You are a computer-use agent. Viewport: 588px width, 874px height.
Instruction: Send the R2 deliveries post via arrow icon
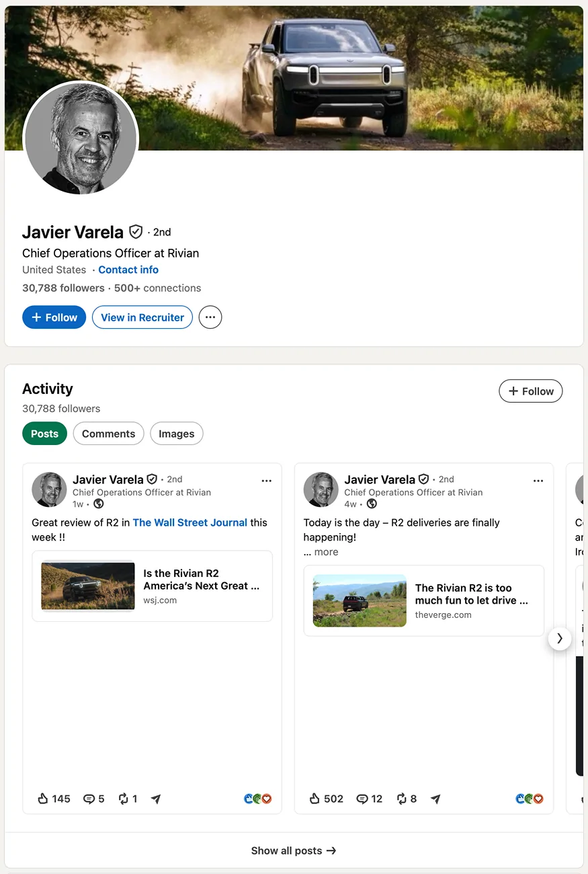pos(435,799)
